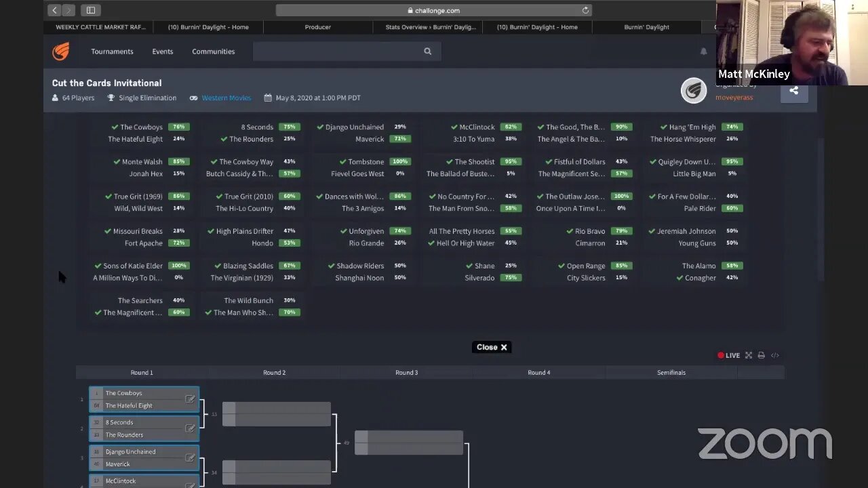The width and height of the screenshot is (868, 488).
Task: Toggle the browser sidebar icon
Action: click(91, 10)
